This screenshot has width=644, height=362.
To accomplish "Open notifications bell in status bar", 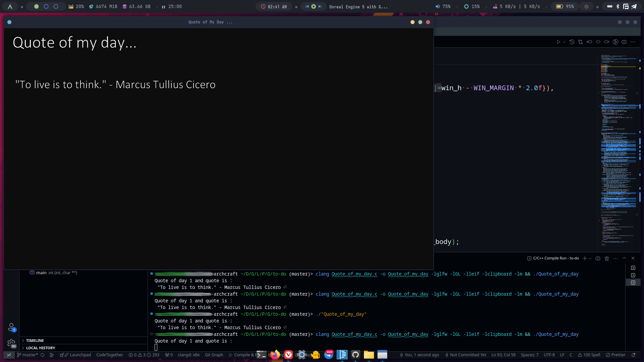I will pos(633,355).
